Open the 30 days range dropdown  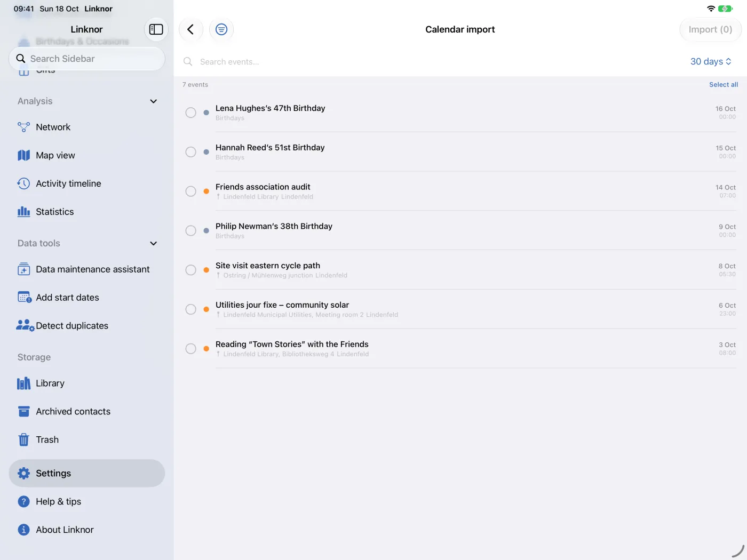click(711, 61)
